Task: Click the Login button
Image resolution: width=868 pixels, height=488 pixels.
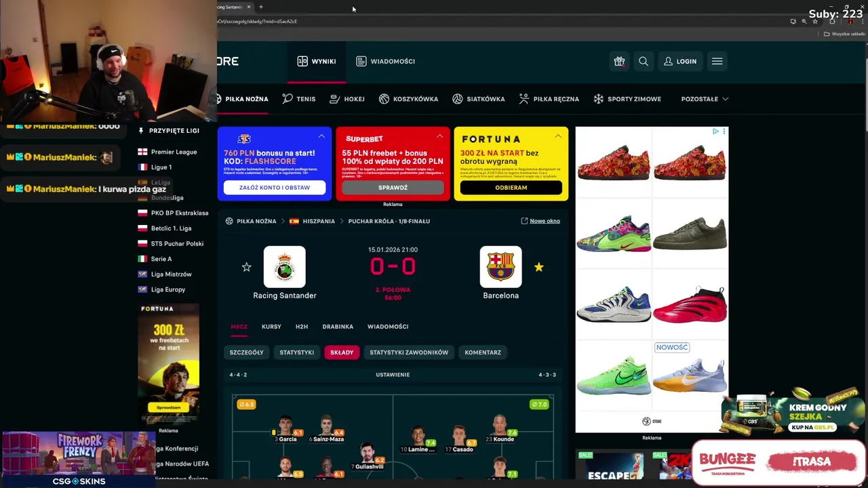Action: [x=680, y=61]
